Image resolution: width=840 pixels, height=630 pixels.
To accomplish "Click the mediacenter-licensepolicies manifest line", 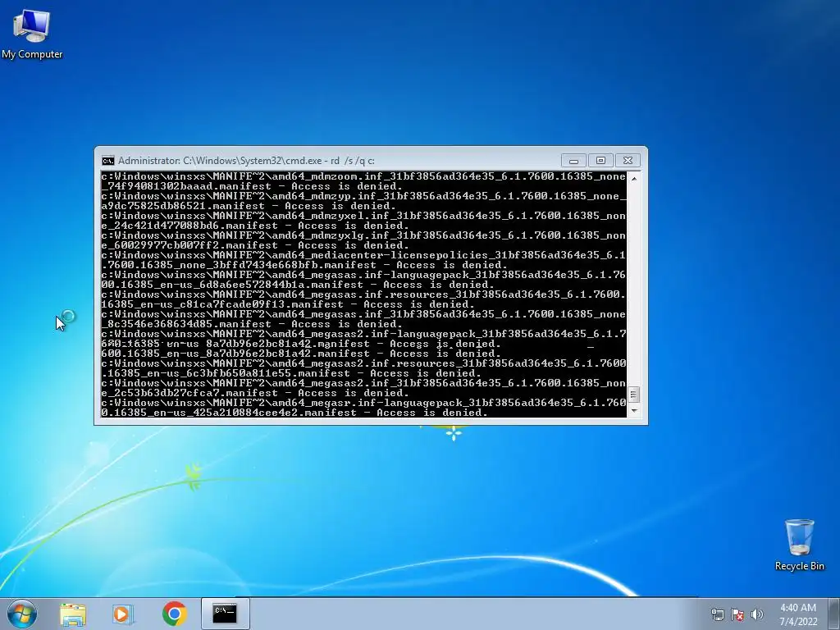I will click(363, 255).
